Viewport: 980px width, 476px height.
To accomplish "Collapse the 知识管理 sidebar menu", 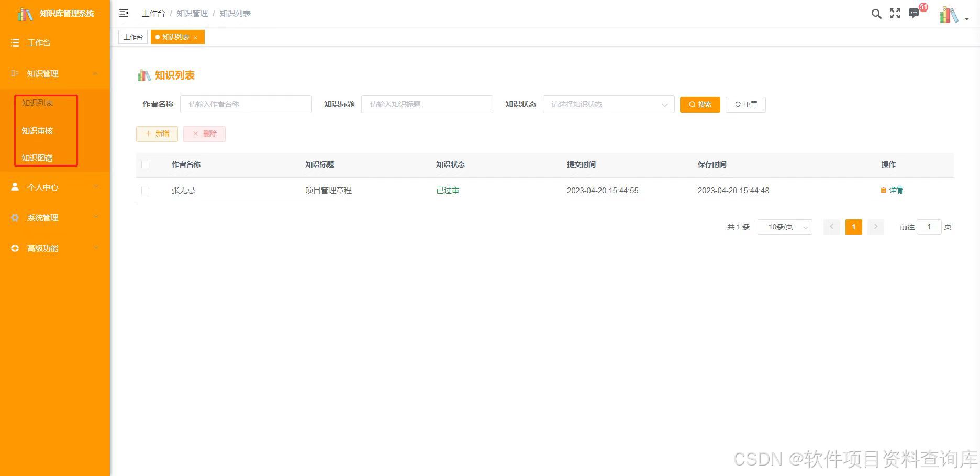I will click(x=55, y=74).
